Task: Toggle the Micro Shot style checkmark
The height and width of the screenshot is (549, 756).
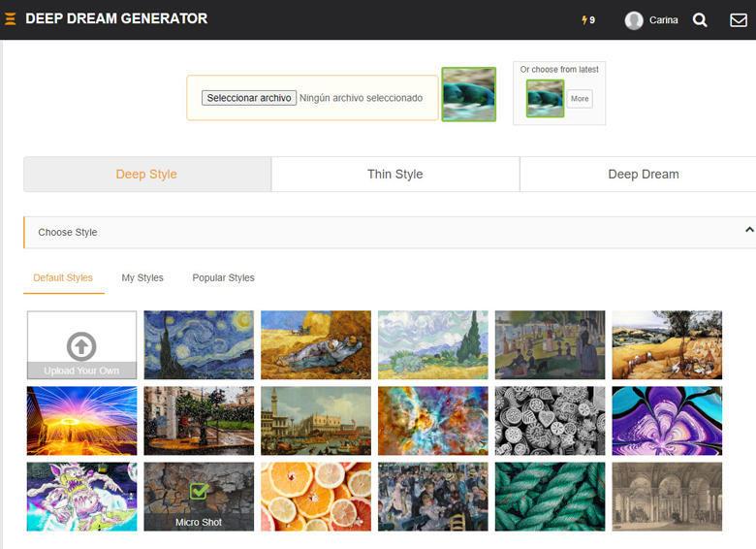Action: pyautogui.click(x=199, y=491)
